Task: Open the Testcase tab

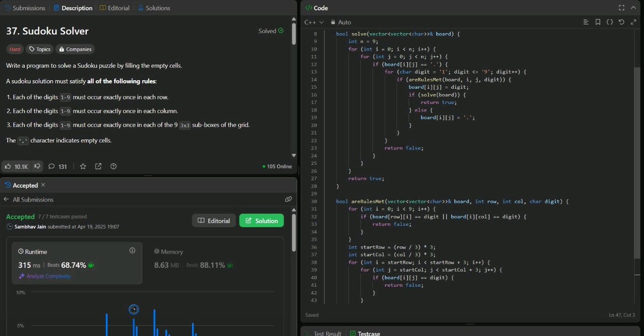Action: click(x=365, y=333)
